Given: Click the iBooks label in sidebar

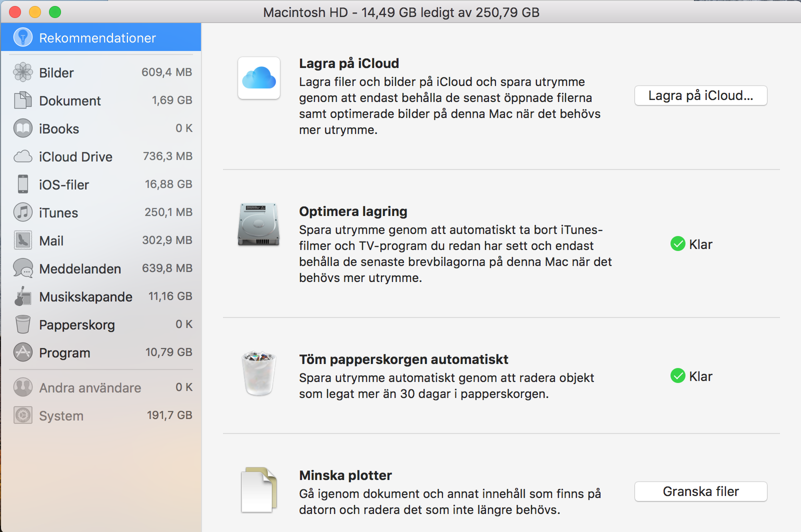Looking at the screenshot, I should [x=59, y=129].
